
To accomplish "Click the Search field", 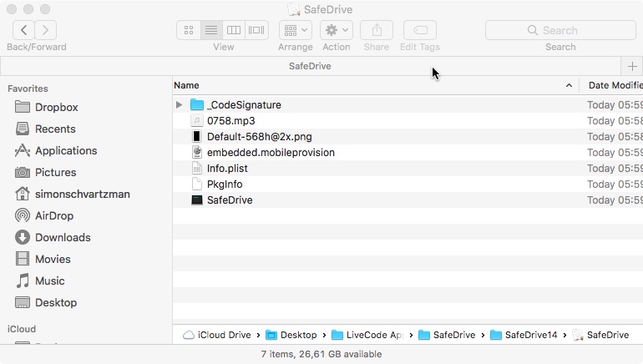I will coord(560,30).
